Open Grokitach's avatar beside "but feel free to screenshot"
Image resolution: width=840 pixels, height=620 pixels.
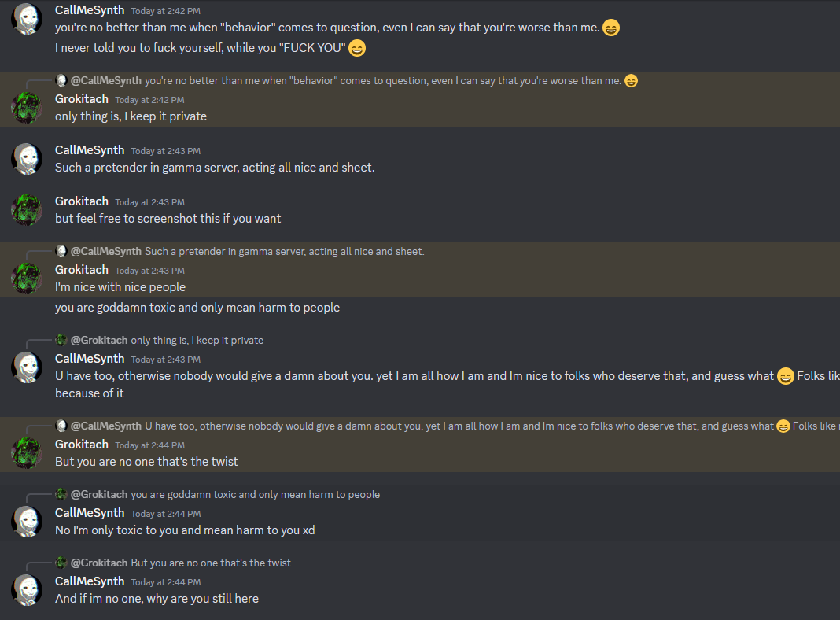[x=26, y=209]
